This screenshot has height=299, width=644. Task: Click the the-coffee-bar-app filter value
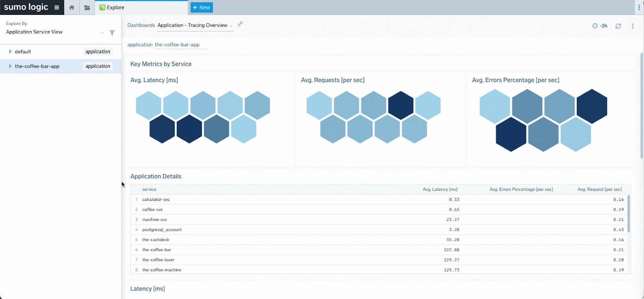[x=177, y=45]
